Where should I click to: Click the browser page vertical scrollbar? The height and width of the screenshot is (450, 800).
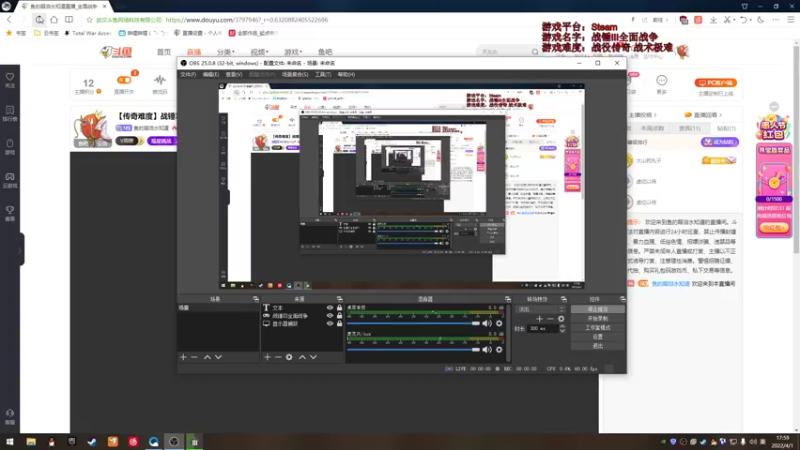796,148
